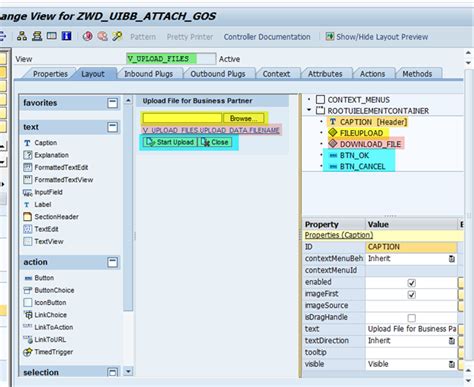
Task: Toggle the enabled property checkbox
Action: (x=412, y=283)
